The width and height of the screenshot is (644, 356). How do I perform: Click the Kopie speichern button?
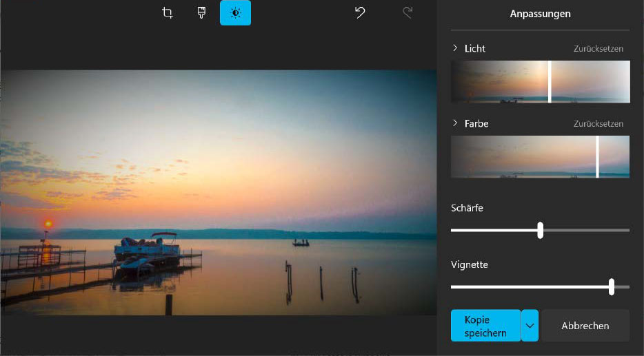485,326
